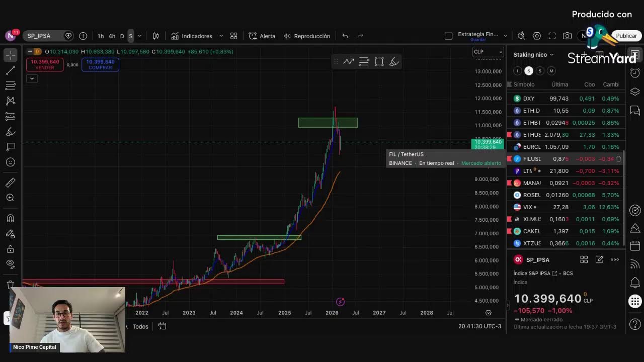Select the brush icon in floating toolbar

(394, 61)
